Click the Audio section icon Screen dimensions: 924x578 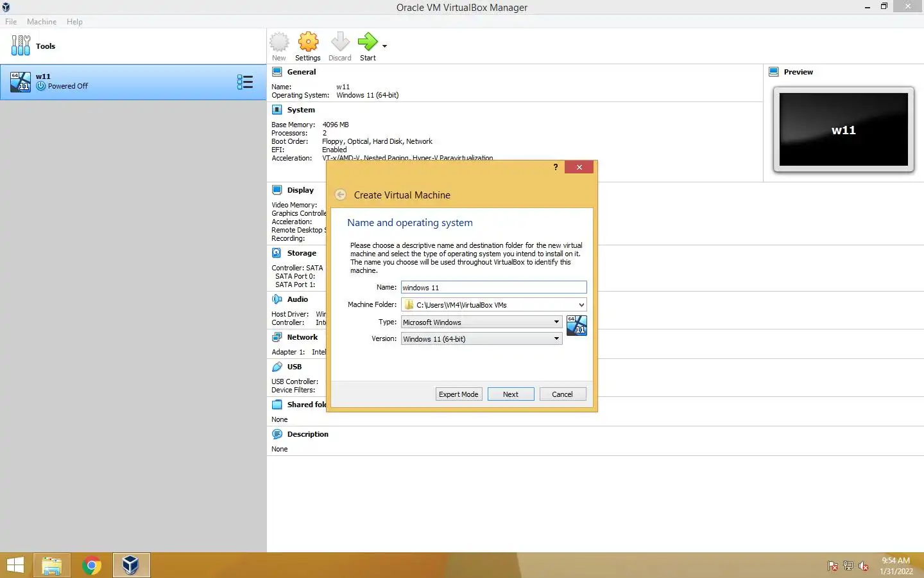point(277,299)
